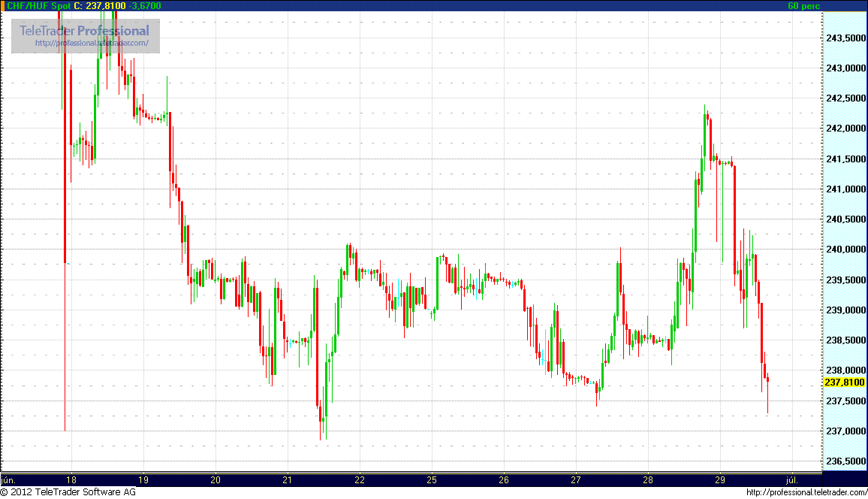Click date 21 on the time axis
The height and width of the screenshot is (499, 868).
click(288, 480)
